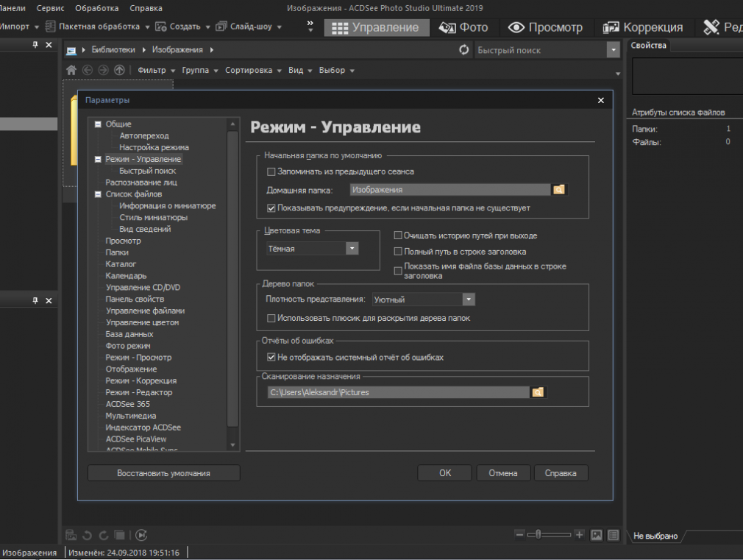Click Восстановить умолчания button
This screenshot has width=743, height=560.
[163, 472]
